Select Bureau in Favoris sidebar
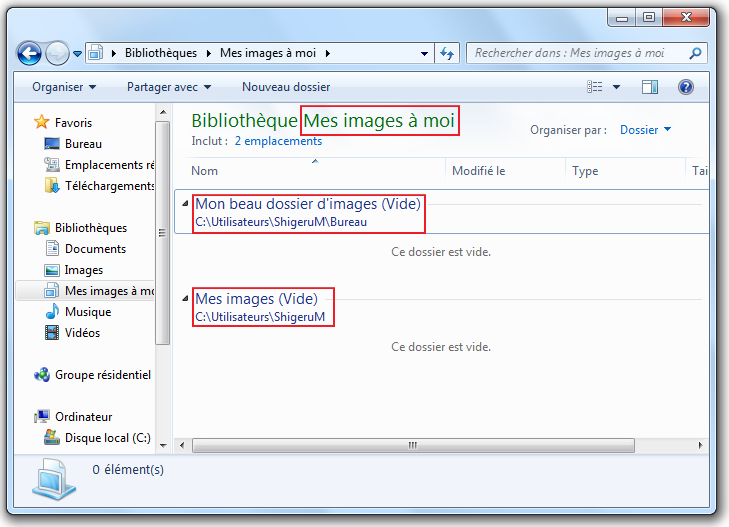The width and height of the screenshot is (729, 527). [x=83, y=144]
